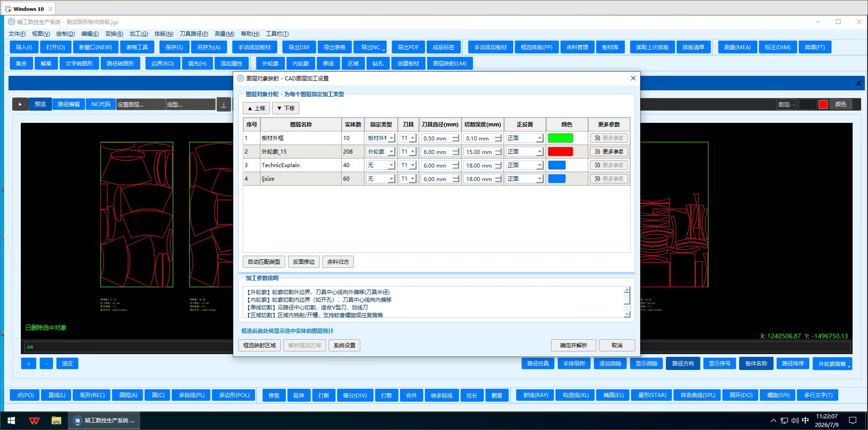Click the zoom in plus button
Screen dimensions: 868x430
tap(28, 364)
